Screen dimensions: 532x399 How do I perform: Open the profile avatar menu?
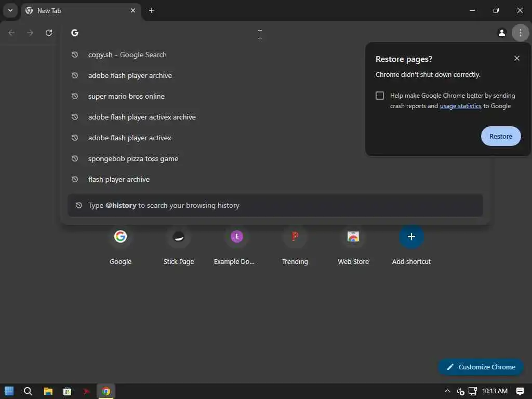pyautogui.click(x=501, y=33)
